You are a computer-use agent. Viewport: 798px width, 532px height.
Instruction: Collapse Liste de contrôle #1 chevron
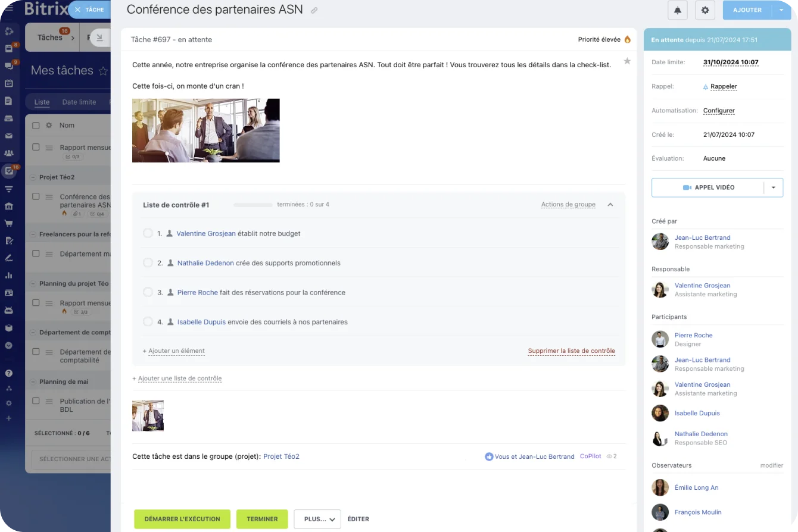pos(610,205)
